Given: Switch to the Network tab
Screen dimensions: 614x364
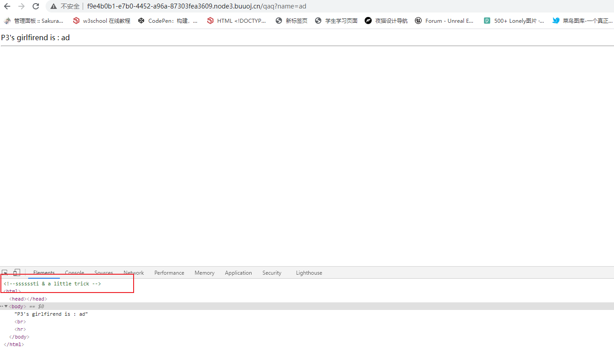Looking at the screenshot, I should pyautogui.click(x=134, y=273).
